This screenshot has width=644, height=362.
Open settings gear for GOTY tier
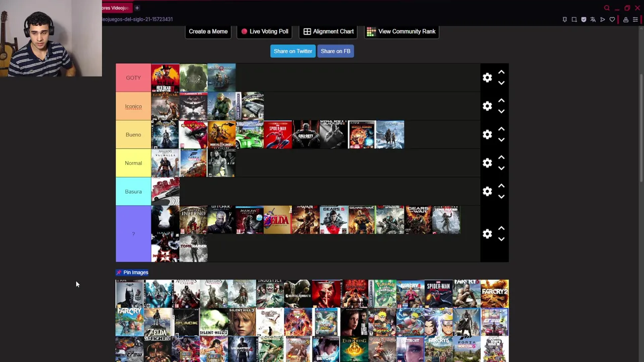tap(487, 77)
